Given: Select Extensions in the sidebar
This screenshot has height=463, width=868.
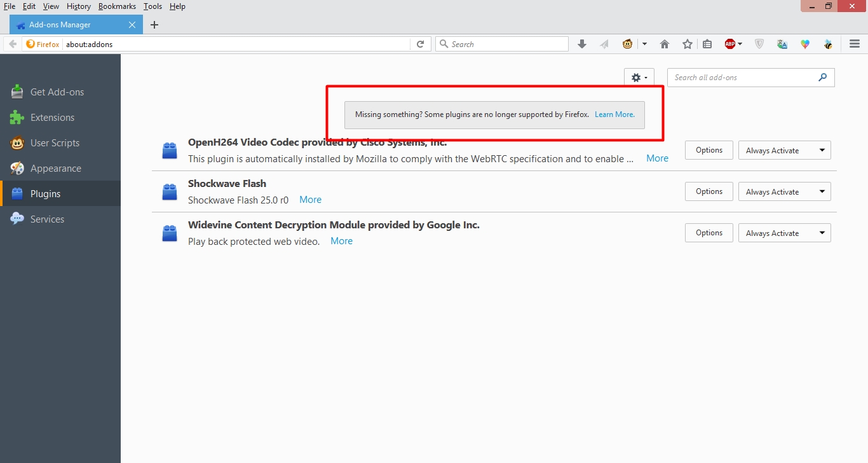Looking at the screenshot, I should point(52,118).
